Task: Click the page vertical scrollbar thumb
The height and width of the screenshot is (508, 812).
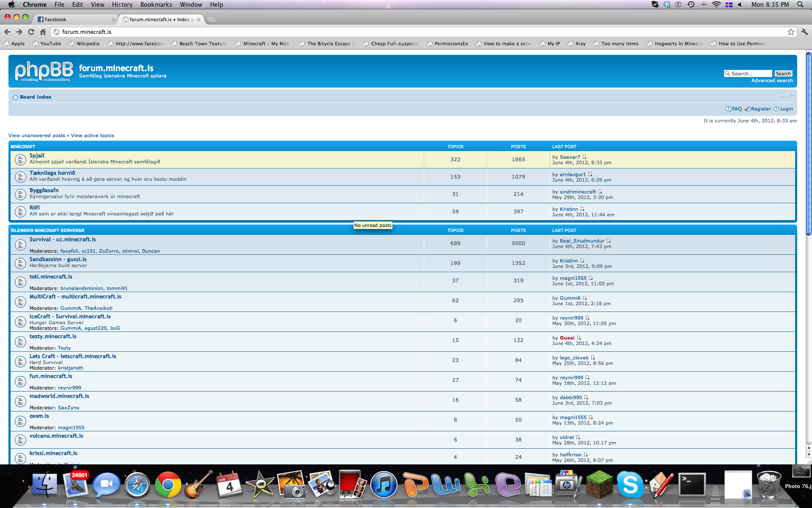Action: [808, 143]
